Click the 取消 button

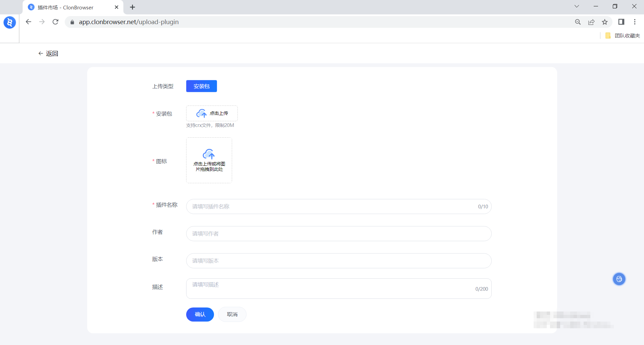click(x=232, y=314)
